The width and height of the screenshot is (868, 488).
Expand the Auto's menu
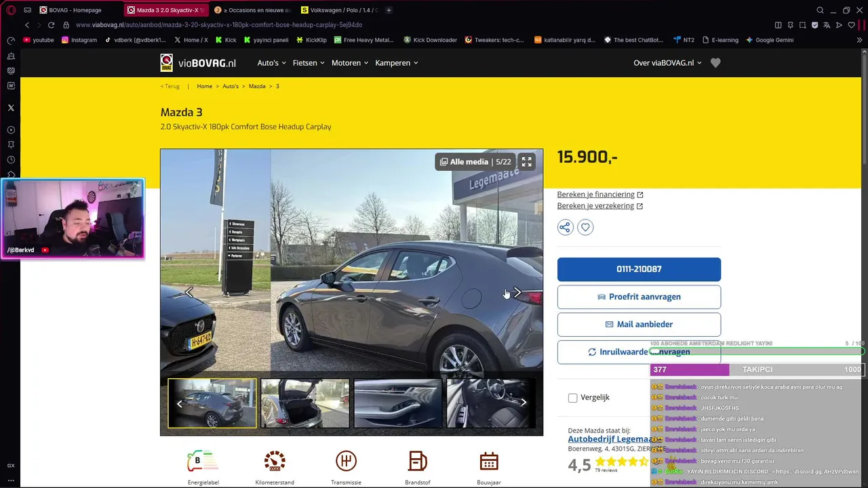tap(271, 63)
